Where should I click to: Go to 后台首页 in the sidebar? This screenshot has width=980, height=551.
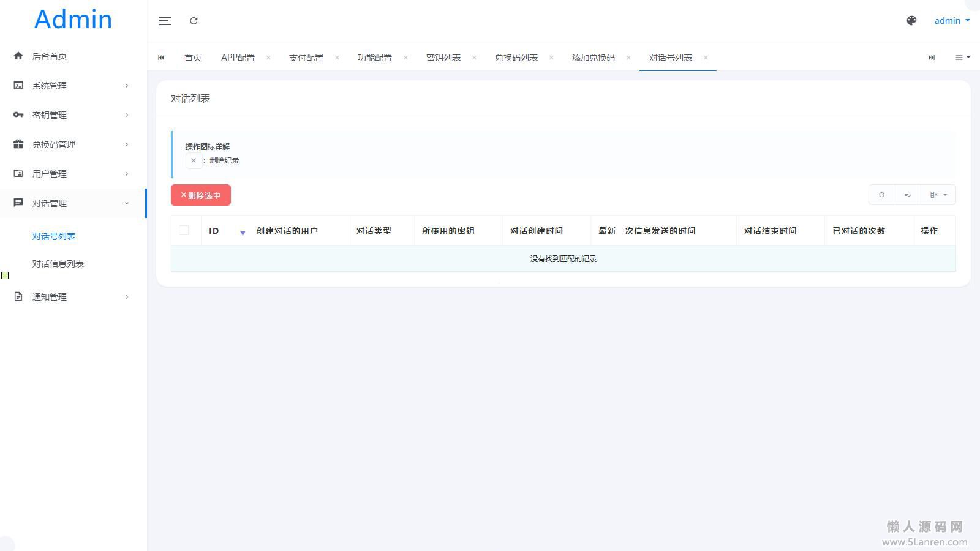49,56
